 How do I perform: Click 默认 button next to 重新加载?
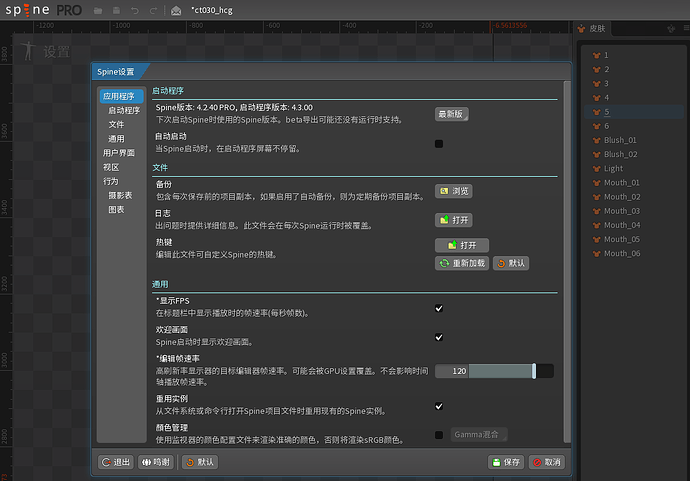511,263
